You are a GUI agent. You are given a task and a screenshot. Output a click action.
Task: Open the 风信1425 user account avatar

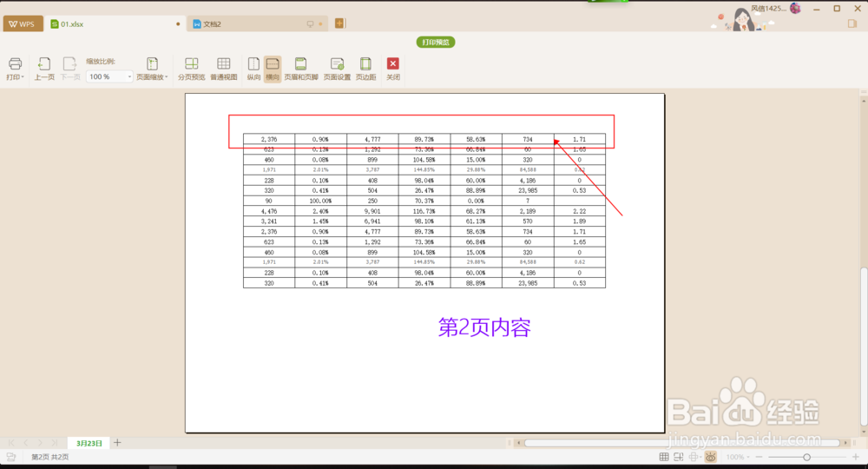pyautogui.click(x=795, y=9)
